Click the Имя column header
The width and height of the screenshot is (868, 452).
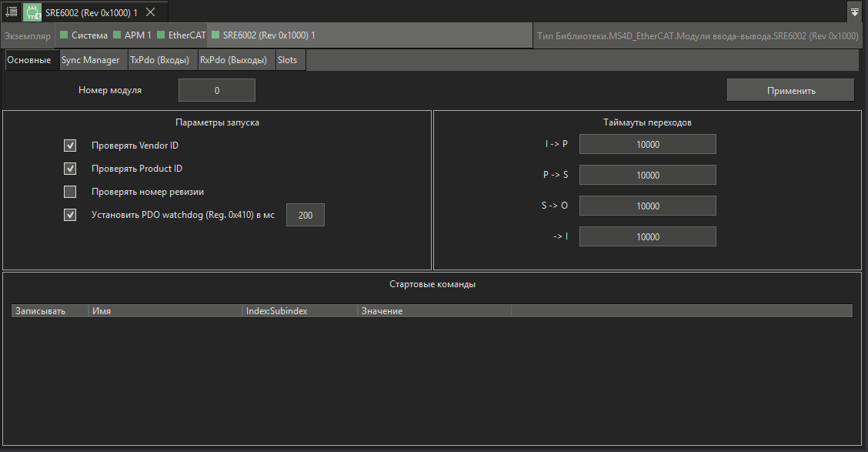point(165,311)
